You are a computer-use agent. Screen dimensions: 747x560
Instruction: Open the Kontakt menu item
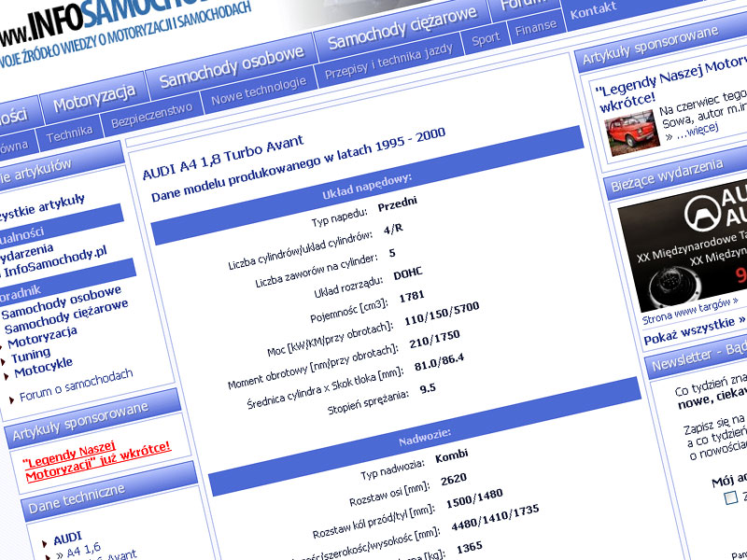pos(593,10)
